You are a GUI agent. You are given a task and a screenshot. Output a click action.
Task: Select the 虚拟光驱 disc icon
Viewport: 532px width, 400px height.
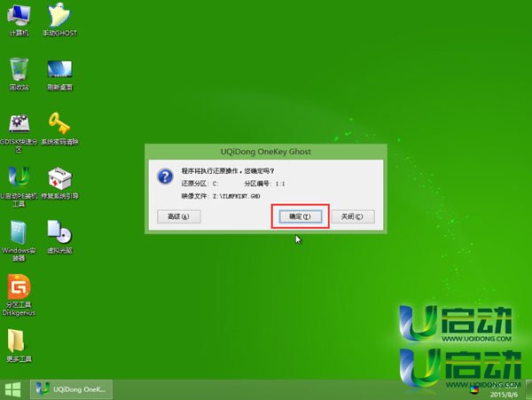(x=59, y=237)
